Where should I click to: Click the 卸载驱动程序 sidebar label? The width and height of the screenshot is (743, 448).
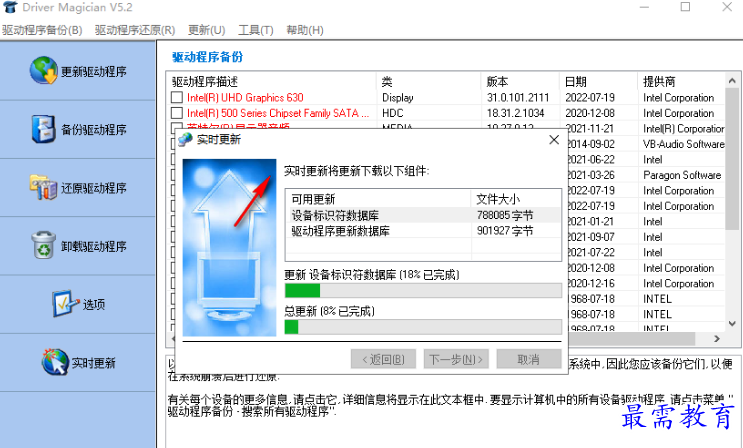coord(94,247)
